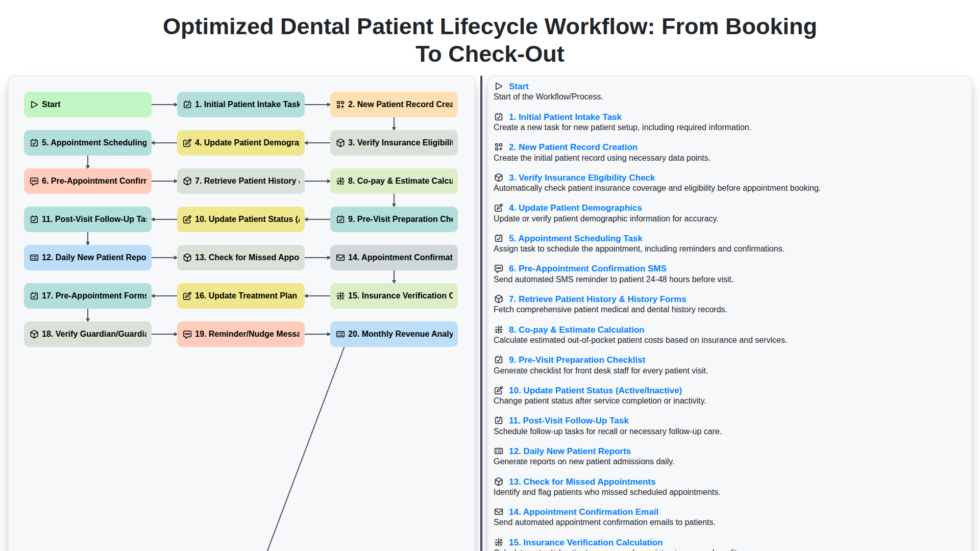Click the edit icon beside sidebar entry Update Patient Status
980x551 pixels.
click(499, 390)
